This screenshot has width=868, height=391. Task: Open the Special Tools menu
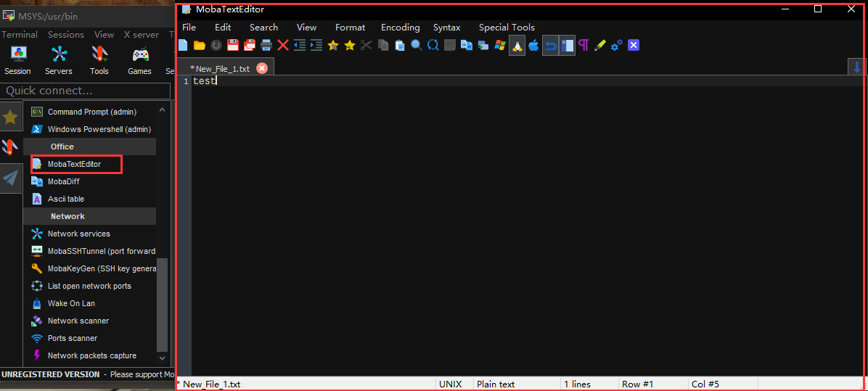coord(507,27)
